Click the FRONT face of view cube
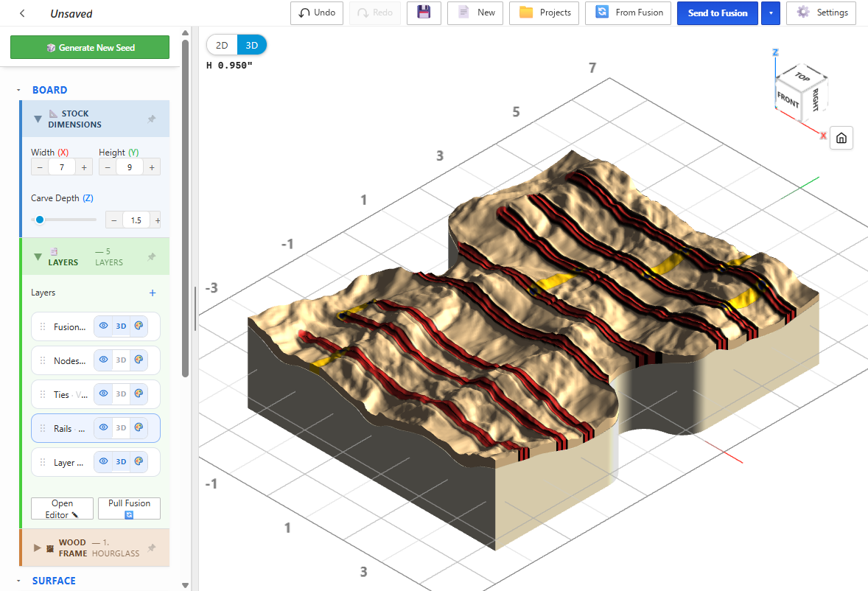Screen dimensions: 868x591 [788, 100]
